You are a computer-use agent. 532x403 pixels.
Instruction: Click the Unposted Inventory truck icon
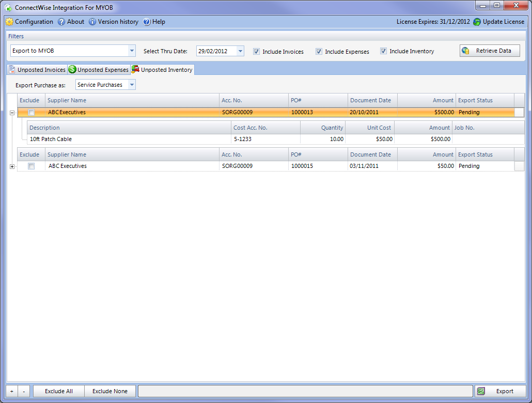click(135, 69)
